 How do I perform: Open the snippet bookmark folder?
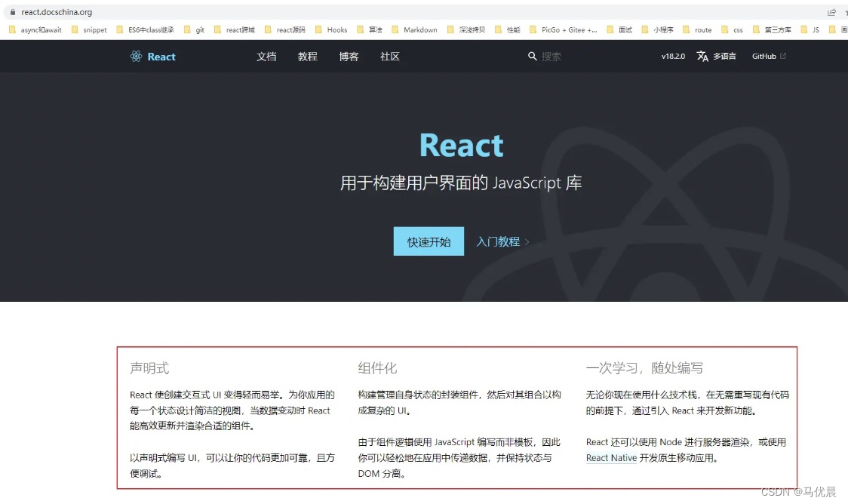pyautogui.click(x=89, y=29)
